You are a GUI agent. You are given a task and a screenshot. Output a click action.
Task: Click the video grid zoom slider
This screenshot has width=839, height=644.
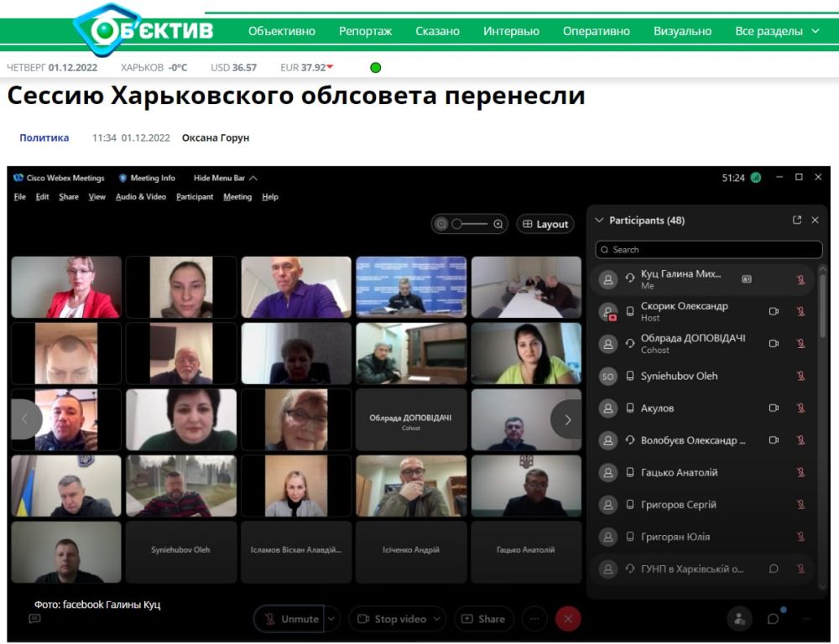470,224
